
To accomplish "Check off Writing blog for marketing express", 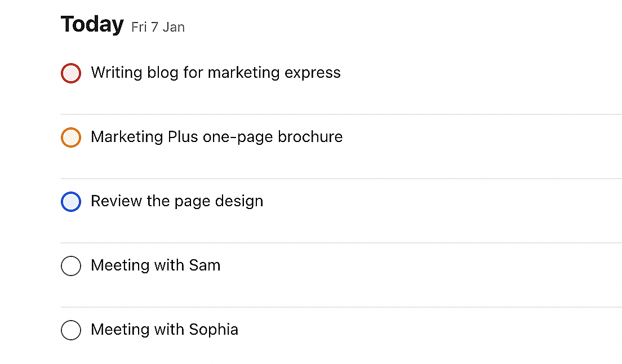I will click(x=71, y=73).
